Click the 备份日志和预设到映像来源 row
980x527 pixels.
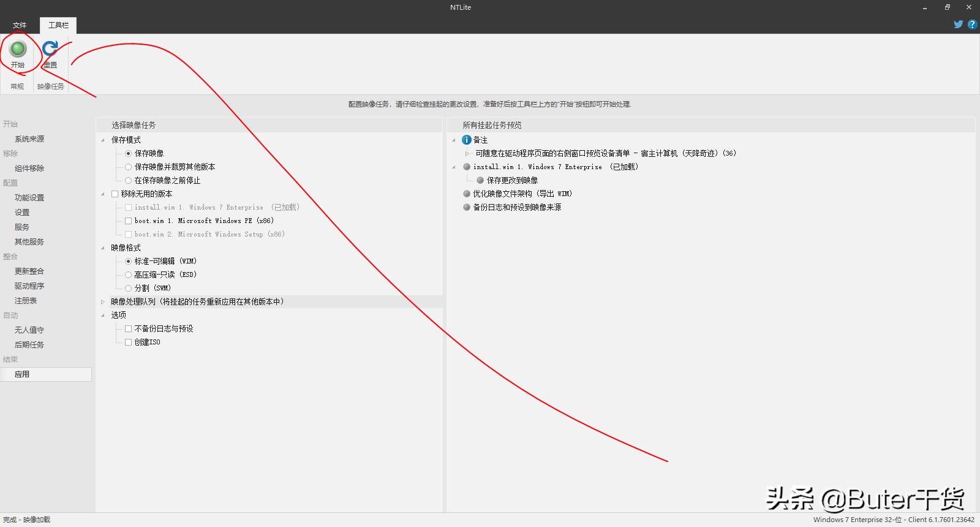click(x=517, y=207)
